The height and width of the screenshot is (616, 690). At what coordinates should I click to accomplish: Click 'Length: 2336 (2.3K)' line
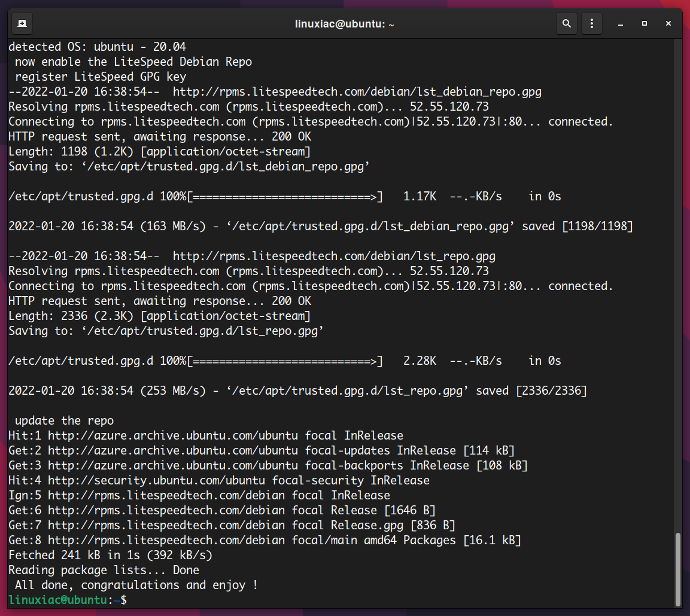[159, 316]
